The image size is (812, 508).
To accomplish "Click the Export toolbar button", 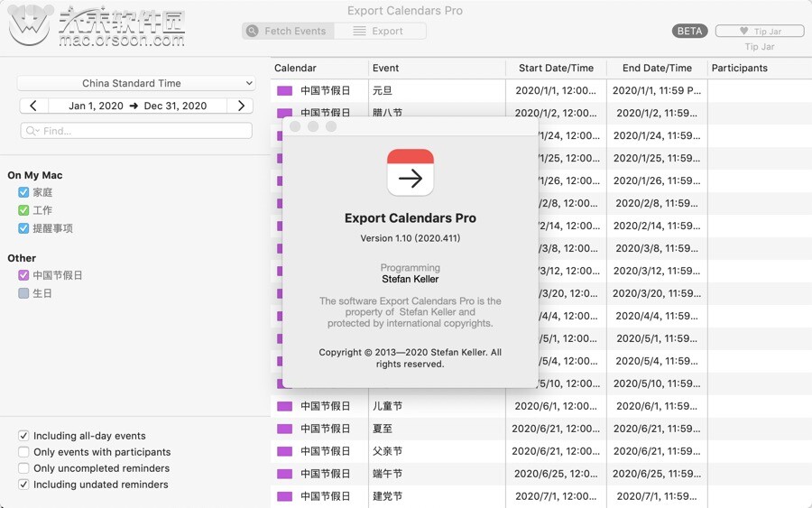I will [380, 31].
